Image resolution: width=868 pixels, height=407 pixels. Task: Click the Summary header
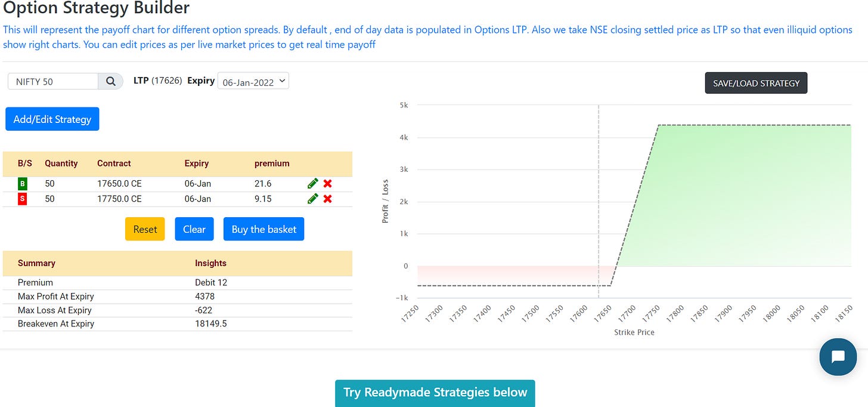(36, 263)
